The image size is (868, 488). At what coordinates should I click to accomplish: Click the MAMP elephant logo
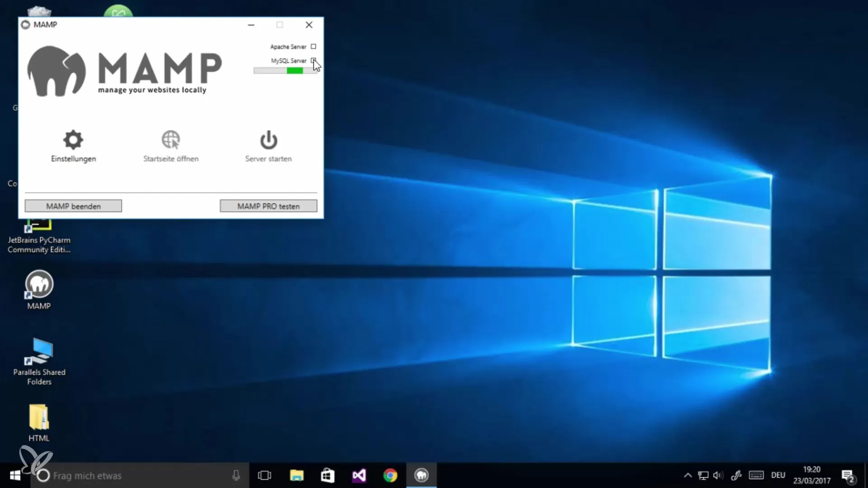(x=56, y=71)
